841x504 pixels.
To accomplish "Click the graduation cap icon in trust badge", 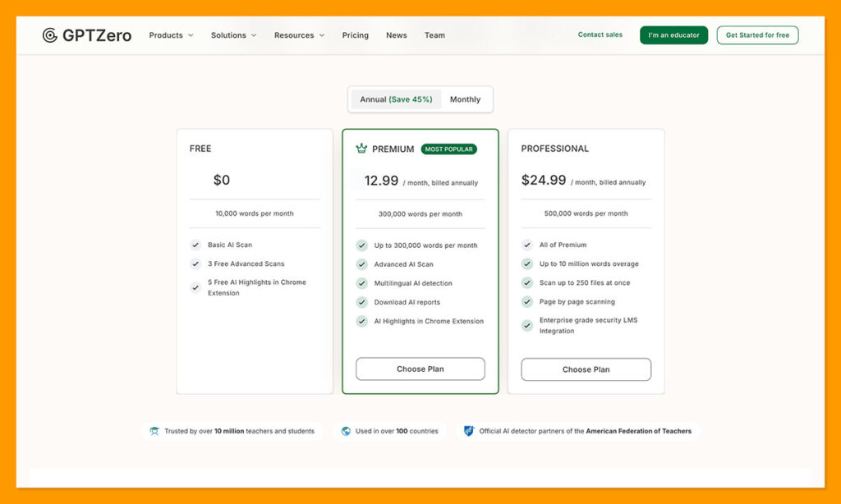I will (154, 431).
